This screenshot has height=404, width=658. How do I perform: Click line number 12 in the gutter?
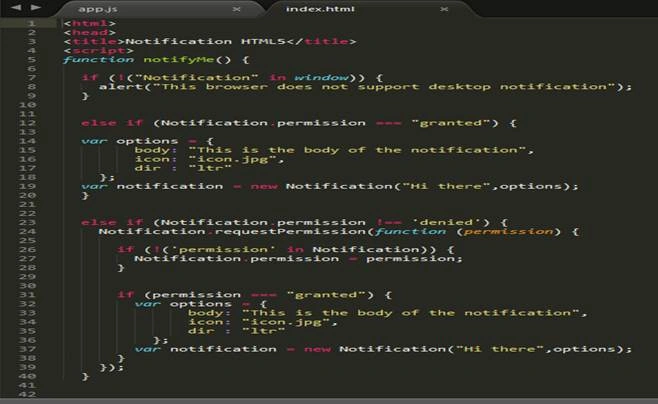tap(28, 123)
